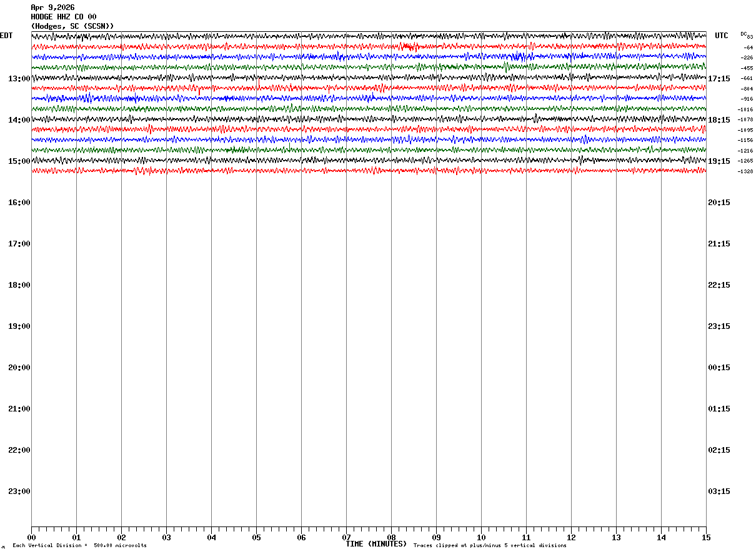
Task: Click the '18:15' UTC time label
Action: tap(719, 120)
